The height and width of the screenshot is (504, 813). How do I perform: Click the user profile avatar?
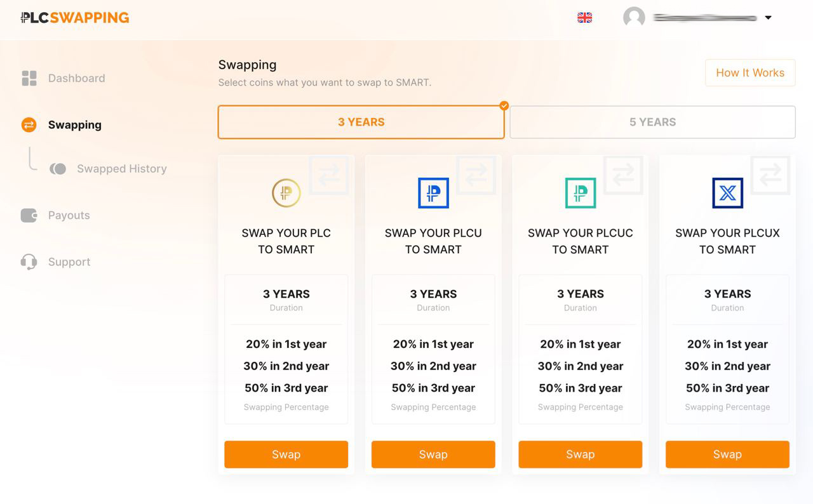point(634,18)
